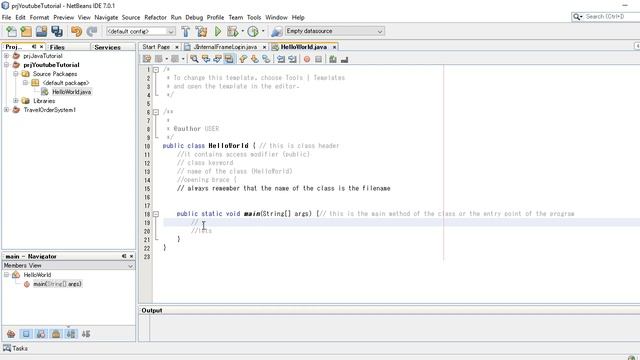Click the New File toolbar icon
This screenshot has width=640, height=360.
tap(11, 31)
